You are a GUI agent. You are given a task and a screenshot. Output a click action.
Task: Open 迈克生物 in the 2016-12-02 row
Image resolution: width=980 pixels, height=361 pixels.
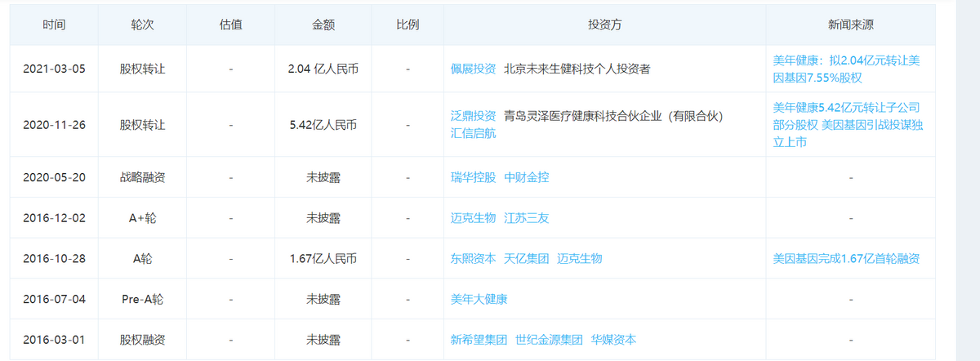pyautogui.click(x=474, y=218)
